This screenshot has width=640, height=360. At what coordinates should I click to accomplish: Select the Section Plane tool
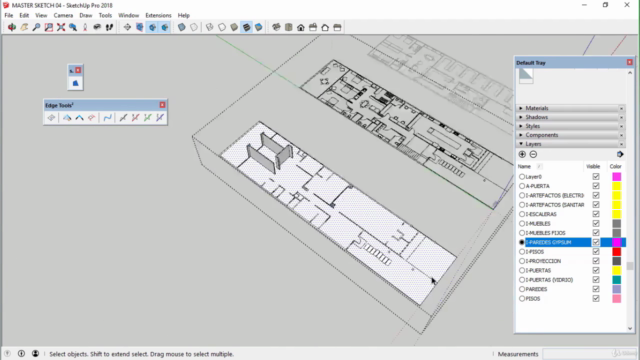pos(127,27)
